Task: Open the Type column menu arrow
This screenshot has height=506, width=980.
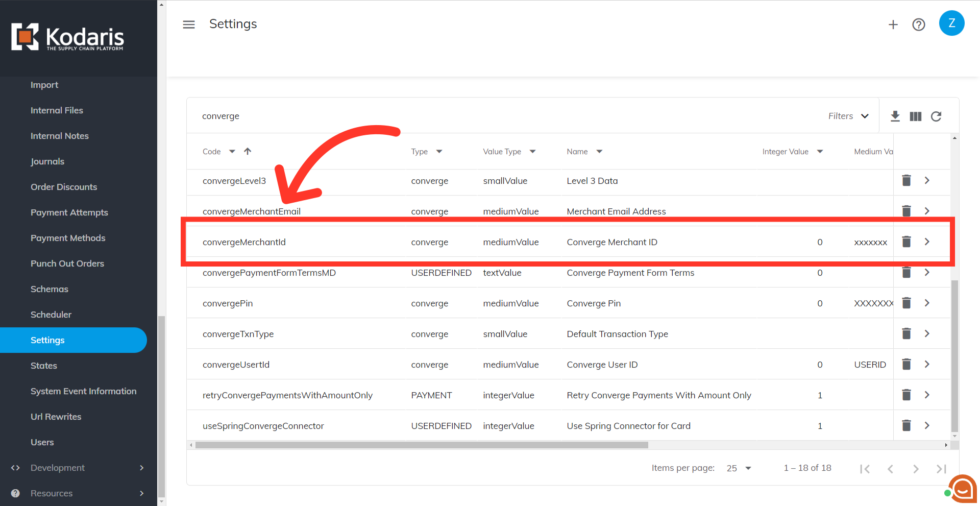Action: pyautogui.click(x=439, y=151)
